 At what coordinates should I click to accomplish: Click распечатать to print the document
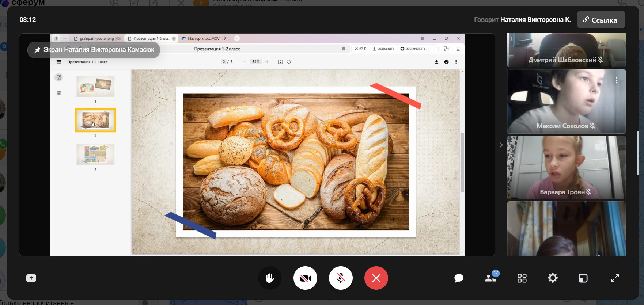coord(413,49)
